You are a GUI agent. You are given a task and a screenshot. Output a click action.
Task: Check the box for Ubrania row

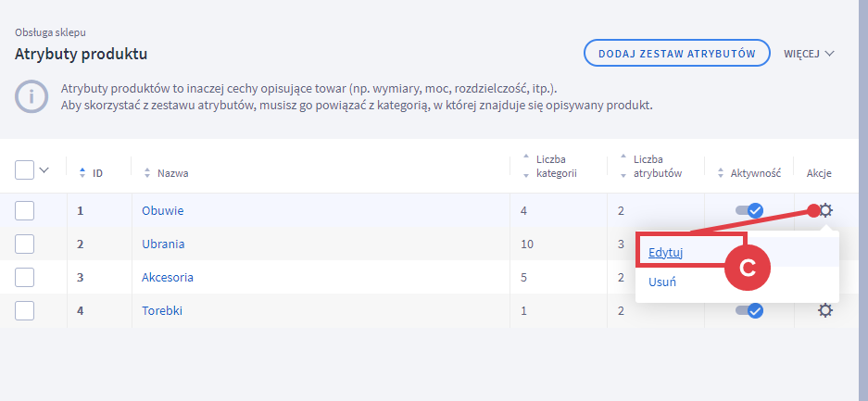24,244
